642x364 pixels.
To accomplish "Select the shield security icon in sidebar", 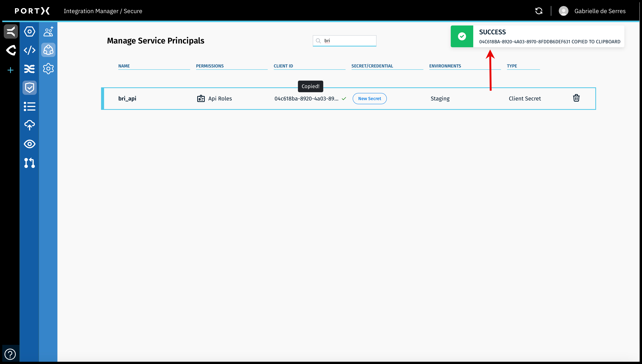I will [x=29, y=88].
